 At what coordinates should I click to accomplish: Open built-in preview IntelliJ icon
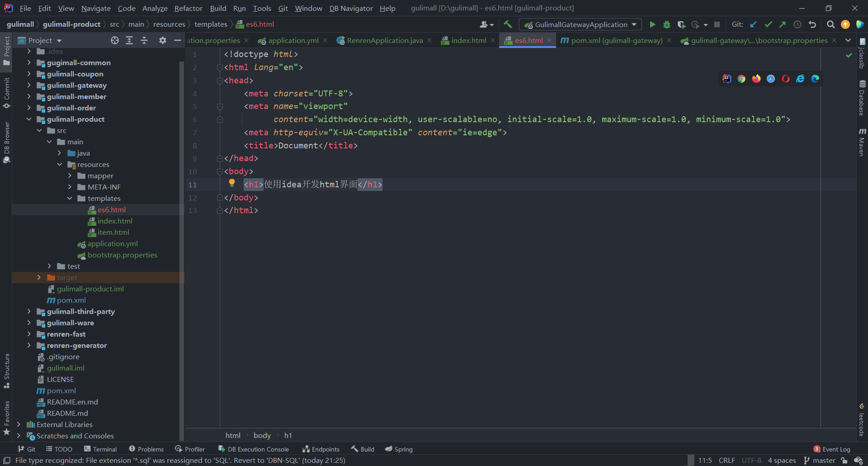pyautogui.click(x=727, y=79)
